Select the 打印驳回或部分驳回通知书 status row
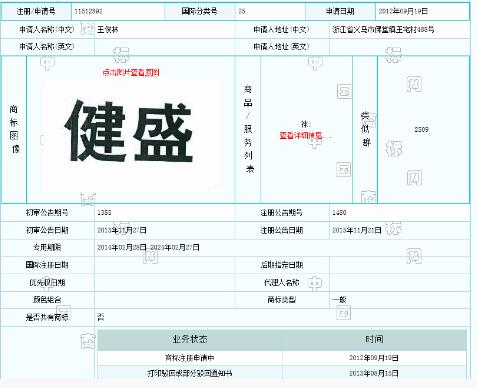This screenshot has width=477, height=388. [190, 373]
